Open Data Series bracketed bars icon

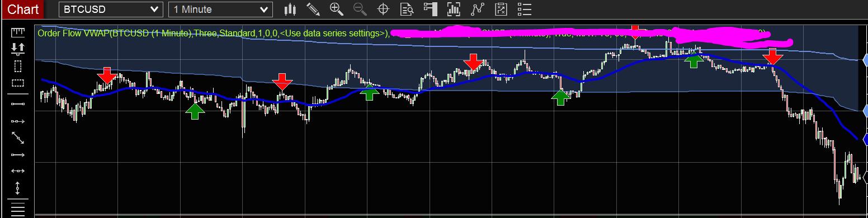pyautogui.click(x=454, y=9)
